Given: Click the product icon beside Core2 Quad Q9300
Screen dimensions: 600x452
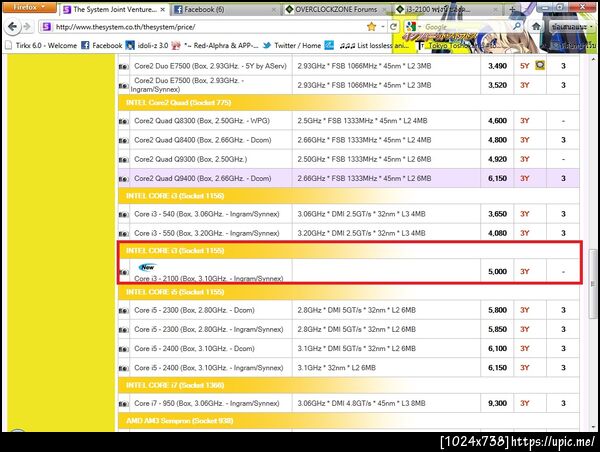Looking at the screenshot, I should (123, 160).
